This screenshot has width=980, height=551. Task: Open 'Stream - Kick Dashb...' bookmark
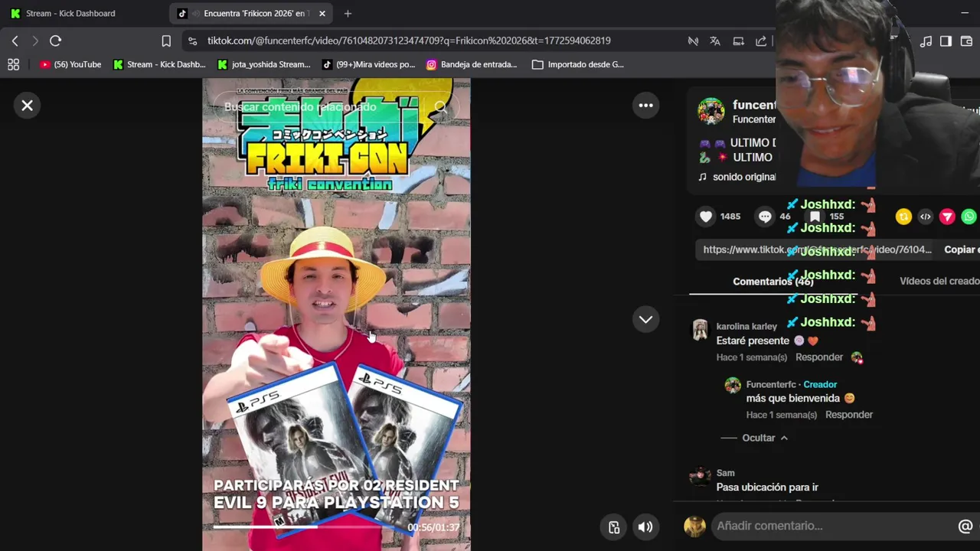tap(159, 64)
